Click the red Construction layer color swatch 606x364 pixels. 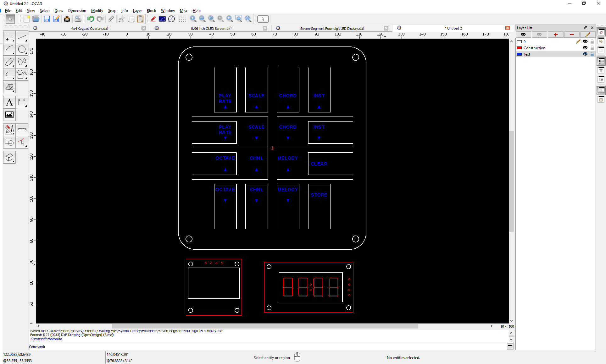click(519, 48)
